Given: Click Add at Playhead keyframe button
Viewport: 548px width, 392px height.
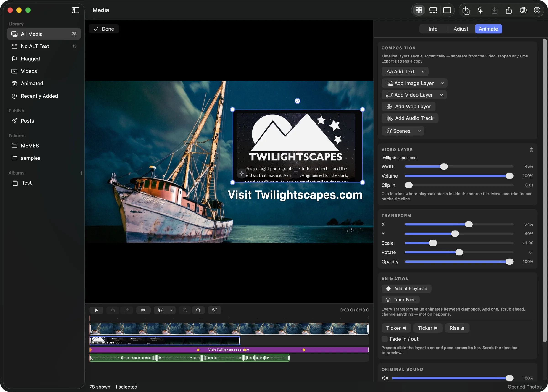Looking at the screenshot, I should click(x=406, y=289).
